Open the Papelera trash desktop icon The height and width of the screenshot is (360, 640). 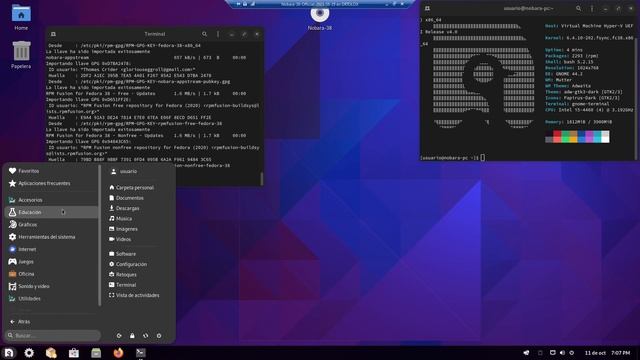[x=21, y=55]
